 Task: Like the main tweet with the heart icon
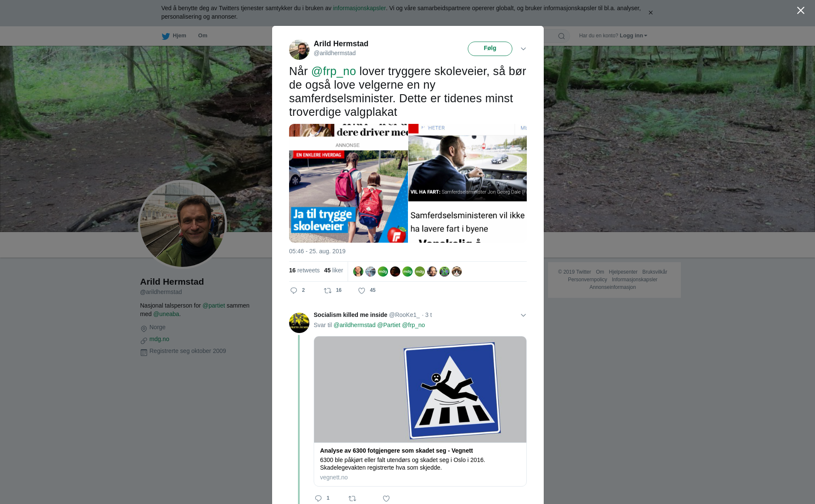(x=362, y=291)
